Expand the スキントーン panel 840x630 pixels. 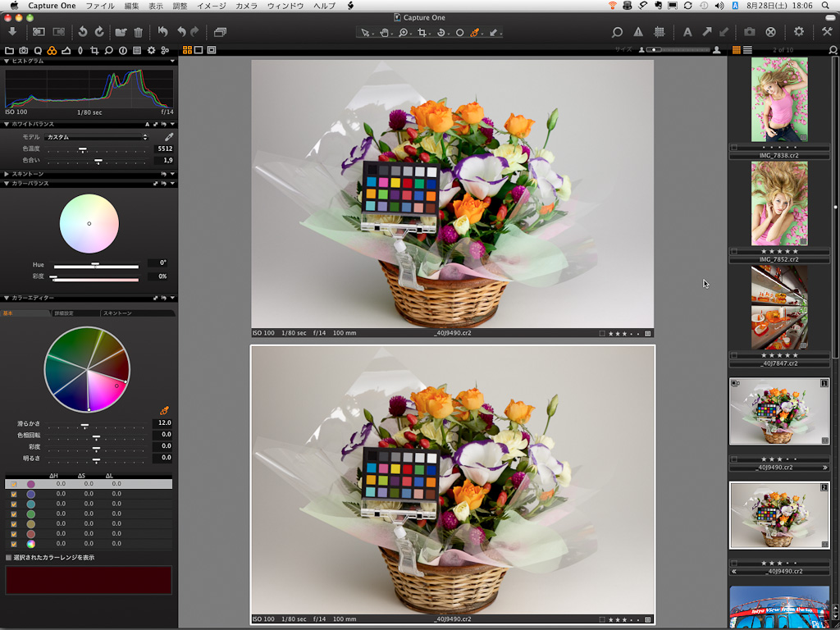[7, 174]
